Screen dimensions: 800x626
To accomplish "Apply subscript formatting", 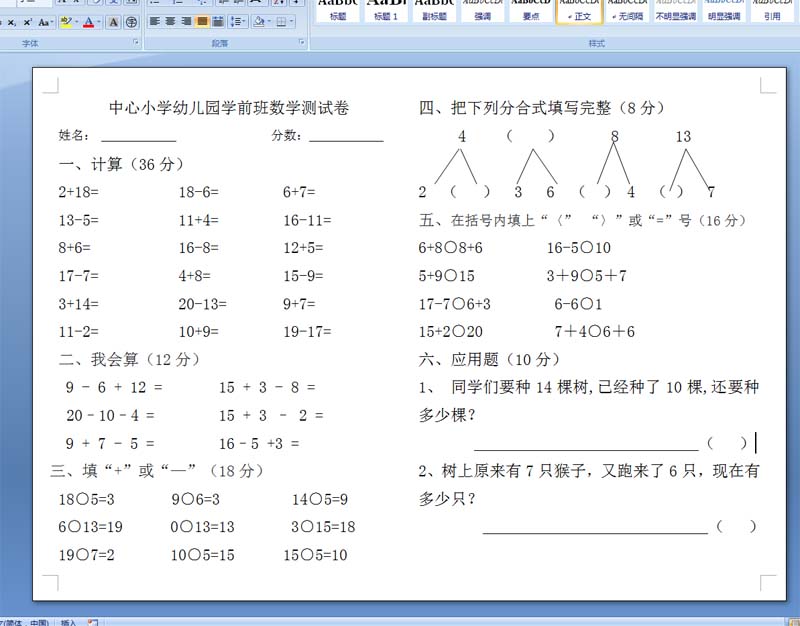I will pos(11,22).
